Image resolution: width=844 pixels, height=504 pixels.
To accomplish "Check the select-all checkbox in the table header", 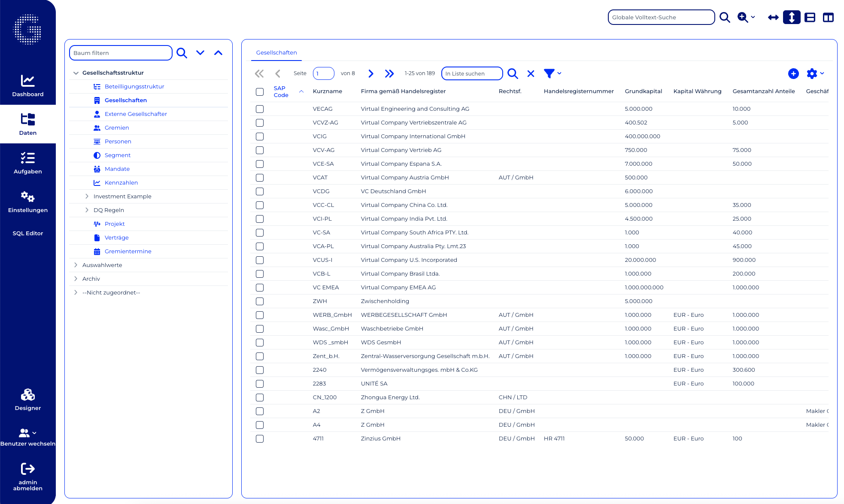I will click(x=259, y=91).
